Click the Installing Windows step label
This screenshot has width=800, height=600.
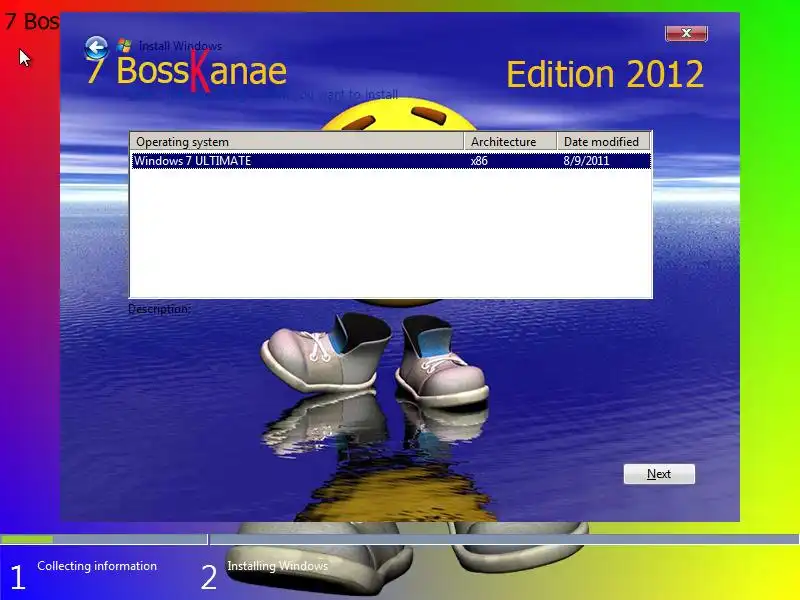(278, 566)
